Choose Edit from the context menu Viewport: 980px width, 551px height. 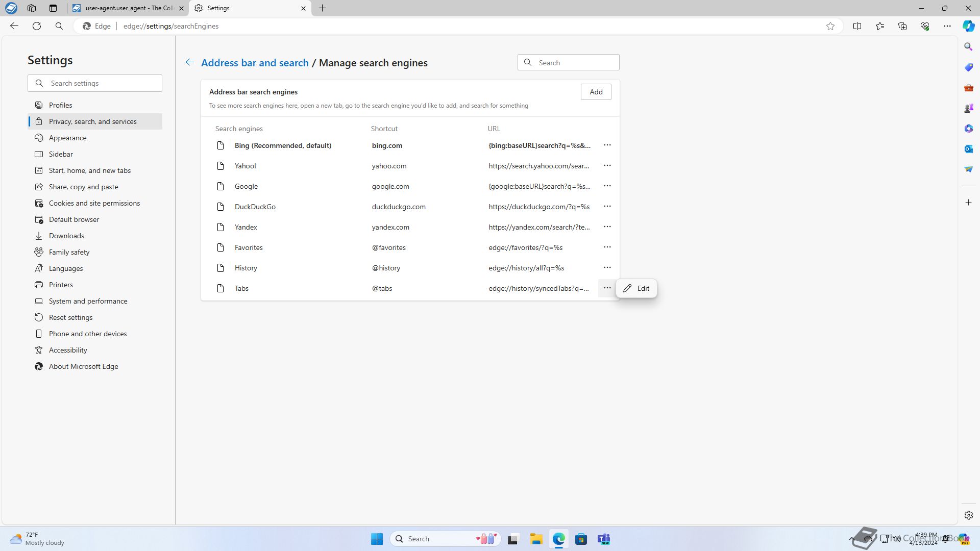point(636,288)
